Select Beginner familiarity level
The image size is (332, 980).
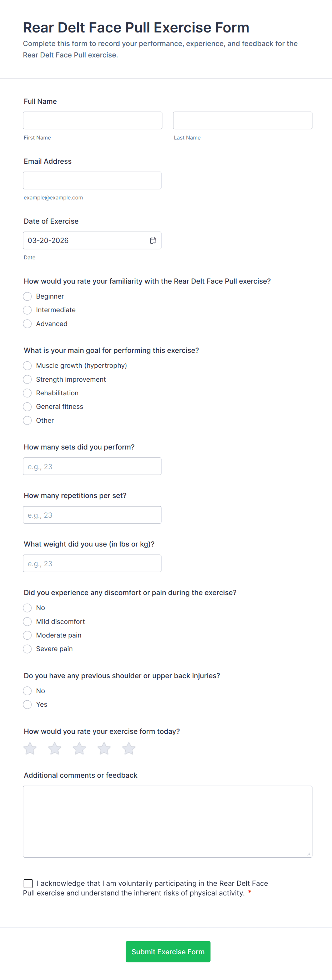point(27,296)
